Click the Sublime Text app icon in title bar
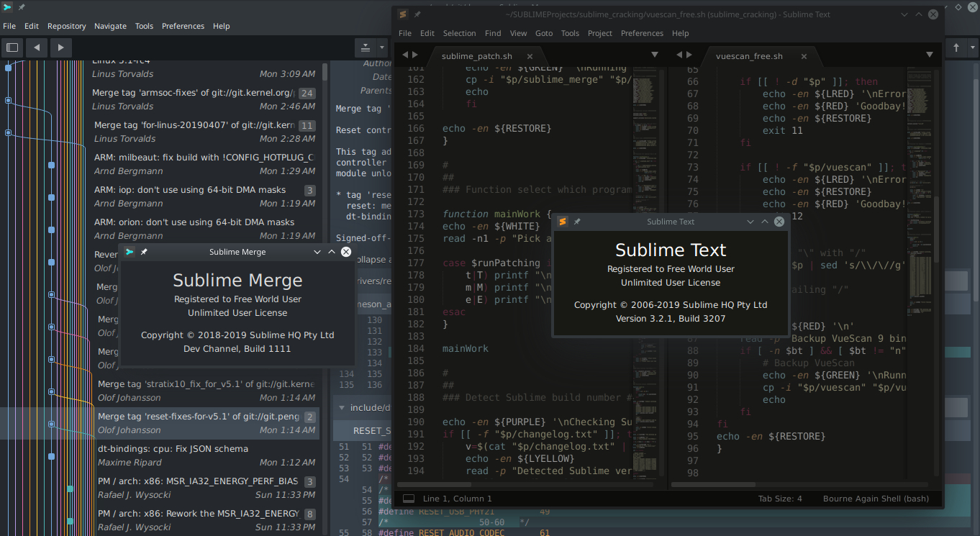980x536 pixels. (403, 14)
